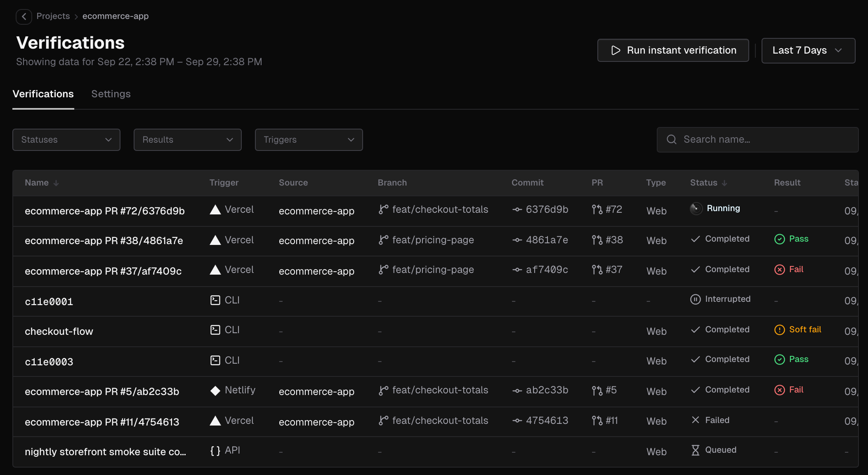This screenshot has height=475, width=868.
Task: Switch to the Settings tab
Action: click(111, 94)
